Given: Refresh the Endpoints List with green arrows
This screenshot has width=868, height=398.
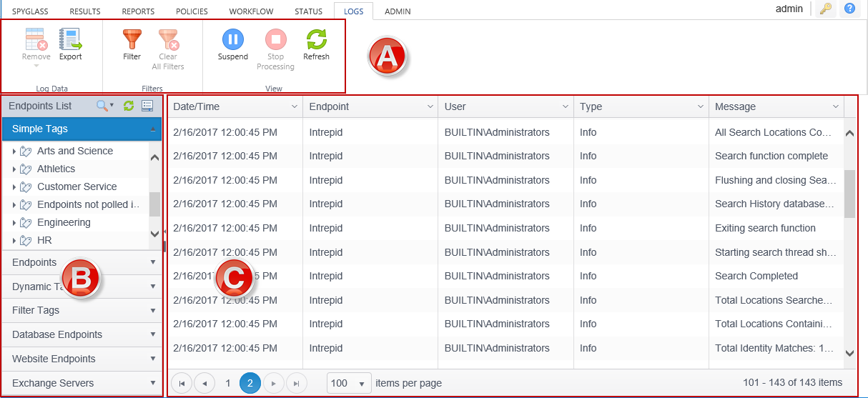Looking at the screenshot, I should tap(129, 106).
